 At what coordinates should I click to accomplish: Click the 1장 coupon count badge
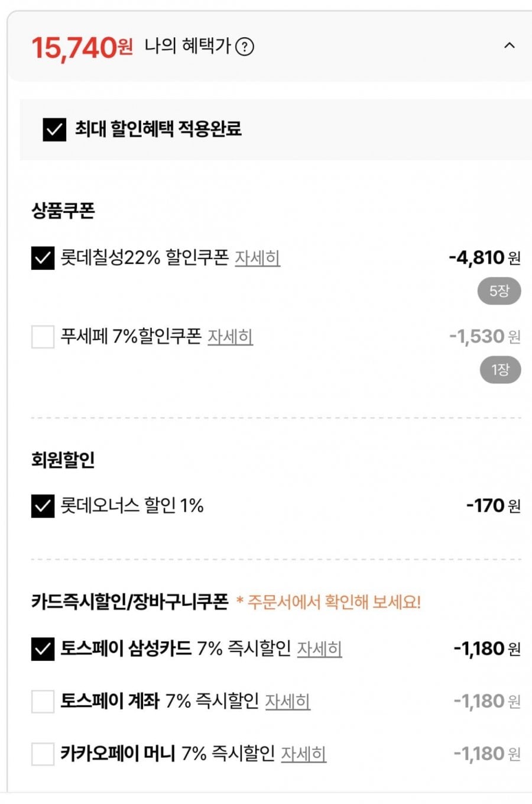click(x=499, y=370)
